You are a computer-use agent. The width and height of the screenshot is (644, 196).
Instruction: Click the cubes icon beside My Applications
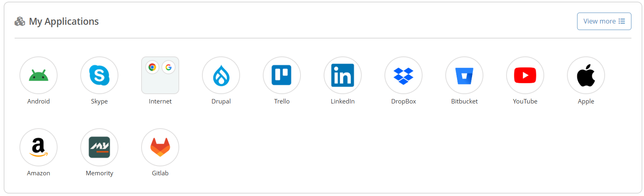click(x=20, y=22)
